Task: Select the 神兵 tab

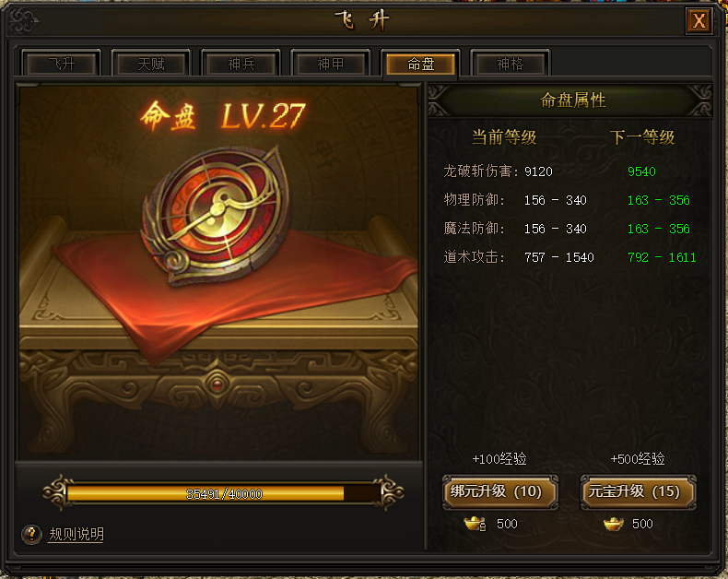Action: (241, 64)
